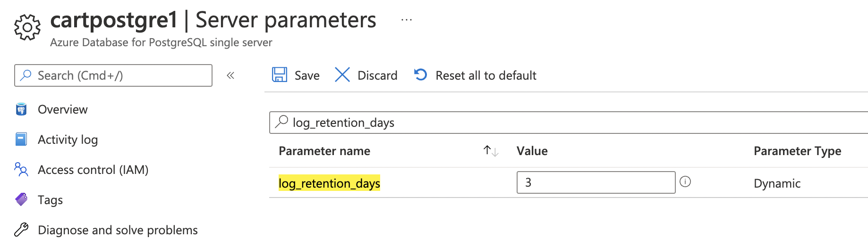Click the Diagnose wrench icon
Image resolution: width=868 pixels, height=247 pixels.
tap(21, 230)
